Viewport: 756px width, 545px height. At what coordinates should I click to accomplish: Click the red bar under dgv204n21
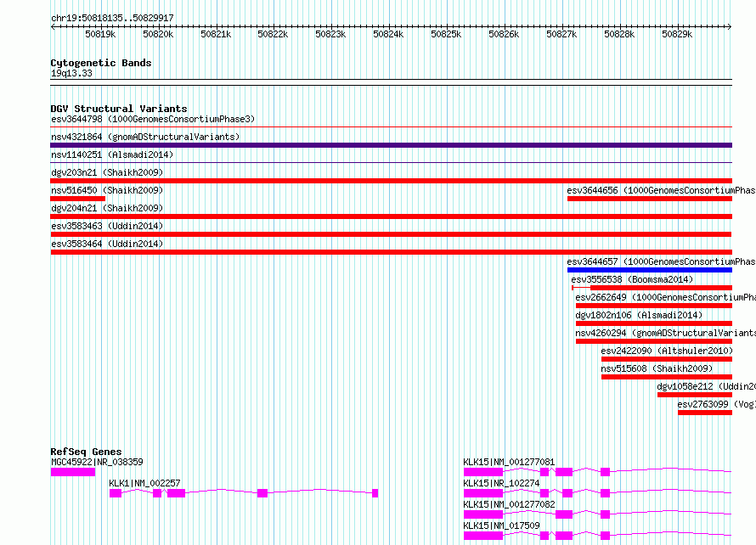pyautogui.click(x=391, y=216)
